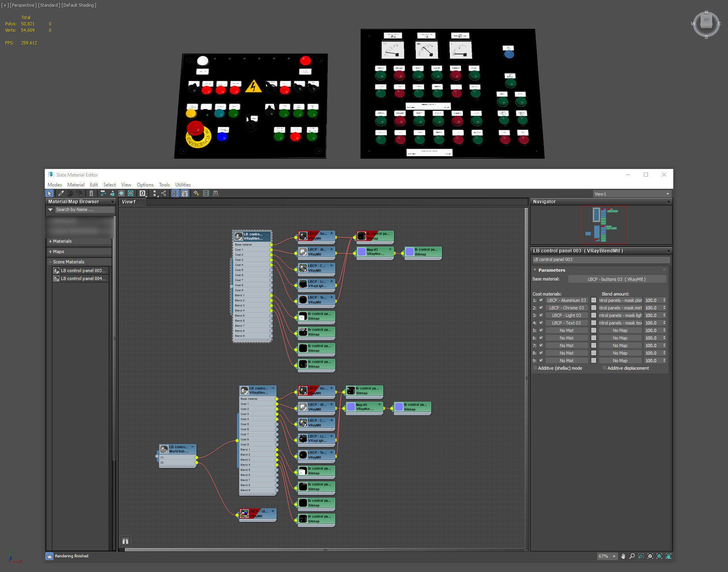Click the LBCP - Light 03 coat button
This screenshot has width=728, height=572.
[567, 315]
